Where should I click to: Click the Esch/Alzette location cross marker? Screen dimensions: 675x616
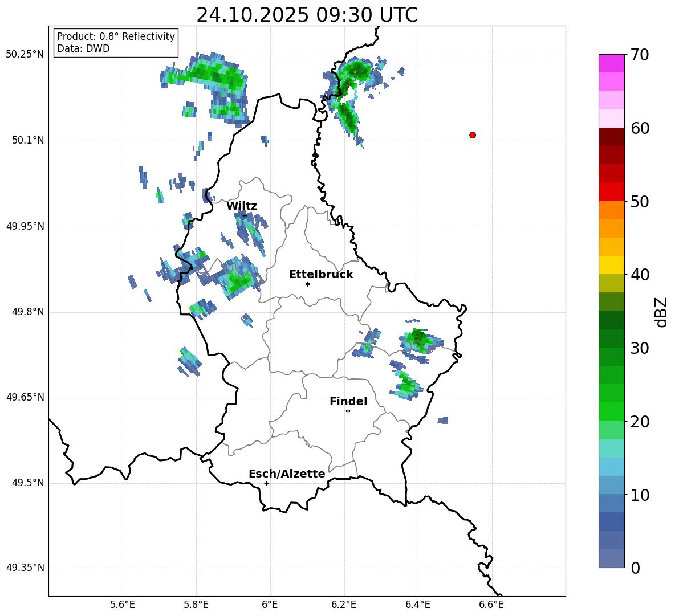266,483
